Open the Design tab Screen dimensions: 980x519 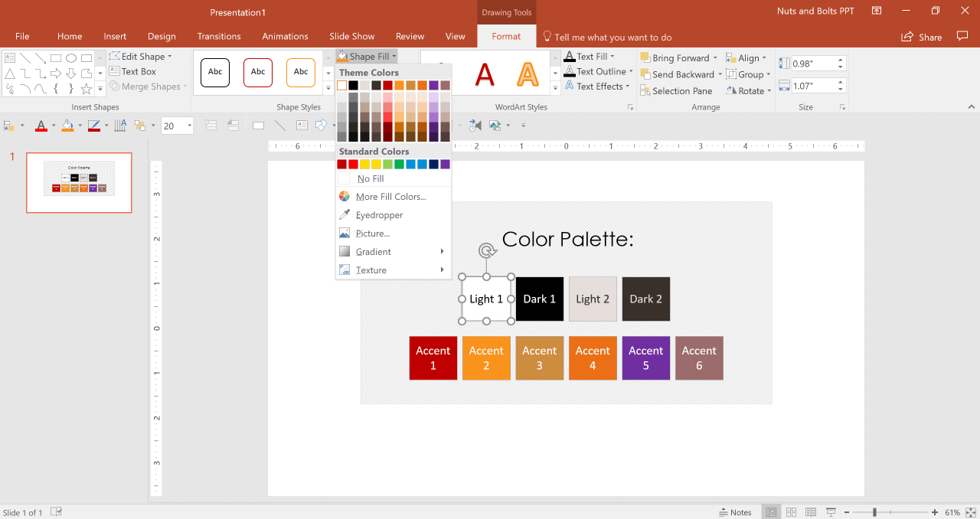[162, 36]
